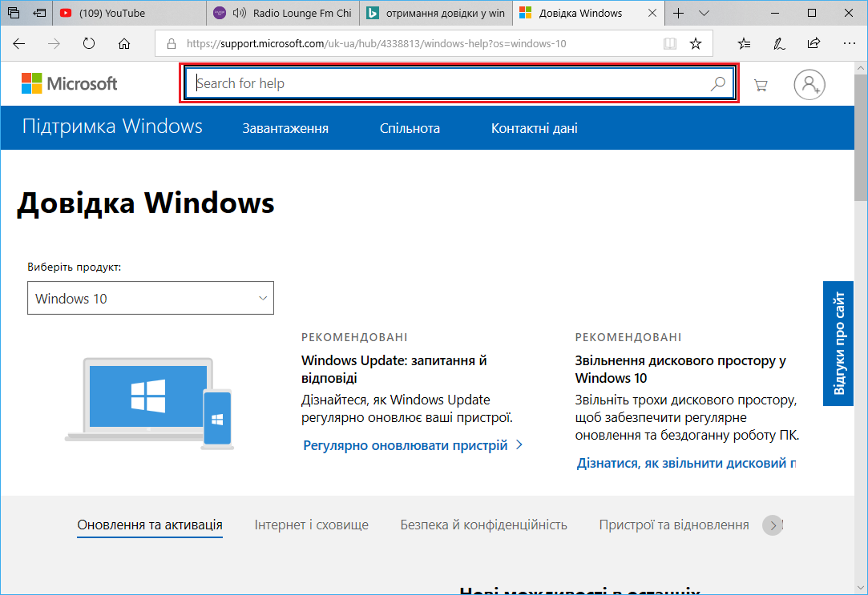Image resolution: width=868 pixels, height=595 pixels.
Task: Select the Інтернет і сховище tab
Action: coord(312,525)
